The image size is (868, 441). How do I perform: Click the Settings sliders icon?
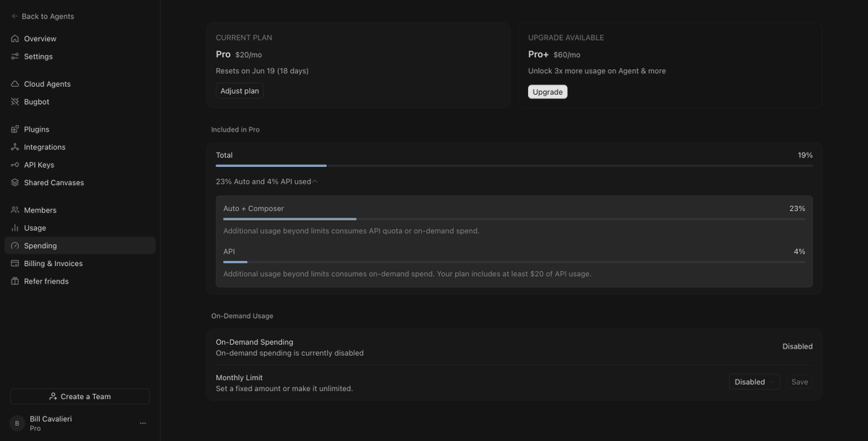pos(14,56)
